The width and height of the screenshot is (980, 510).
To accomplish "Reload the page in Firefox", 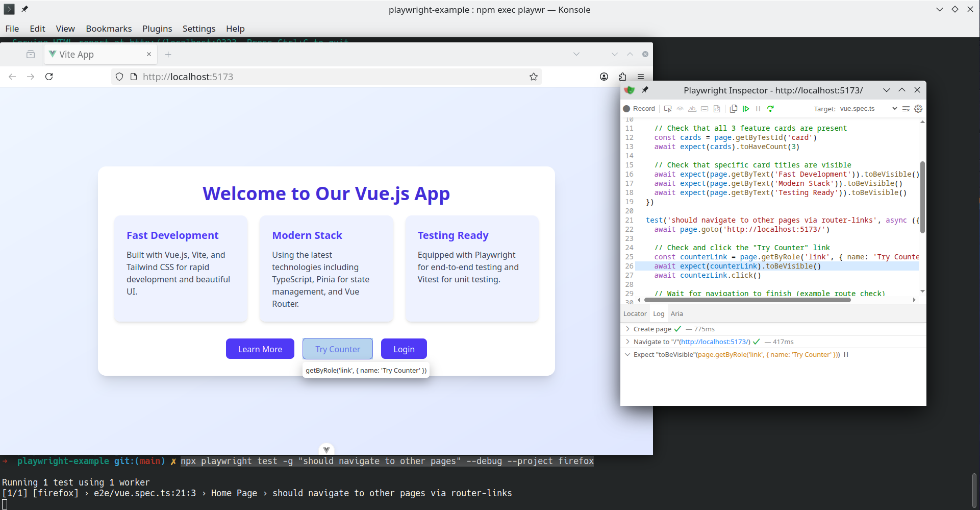I will click(49, 77).
